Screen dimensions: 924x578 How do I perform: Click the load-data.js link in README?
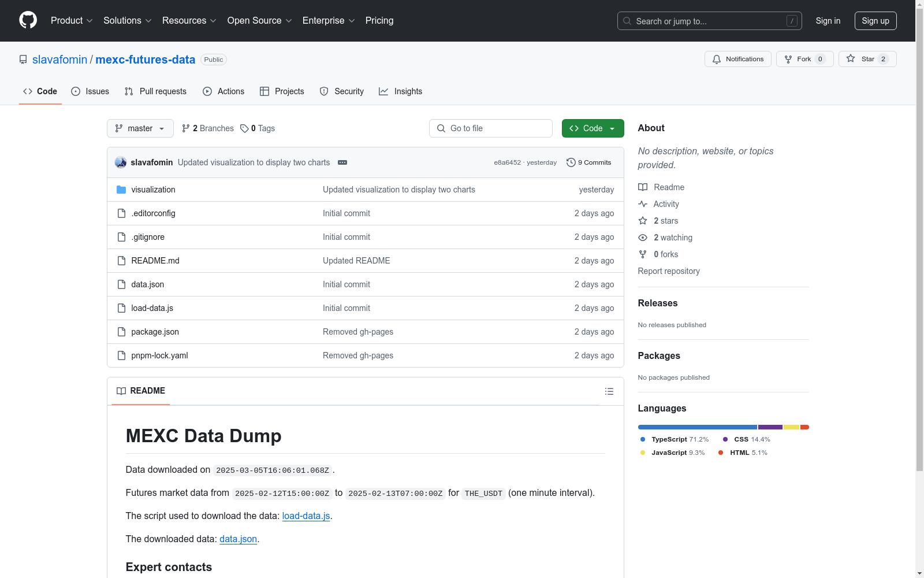pyautogui.click(x=305, y=516)
